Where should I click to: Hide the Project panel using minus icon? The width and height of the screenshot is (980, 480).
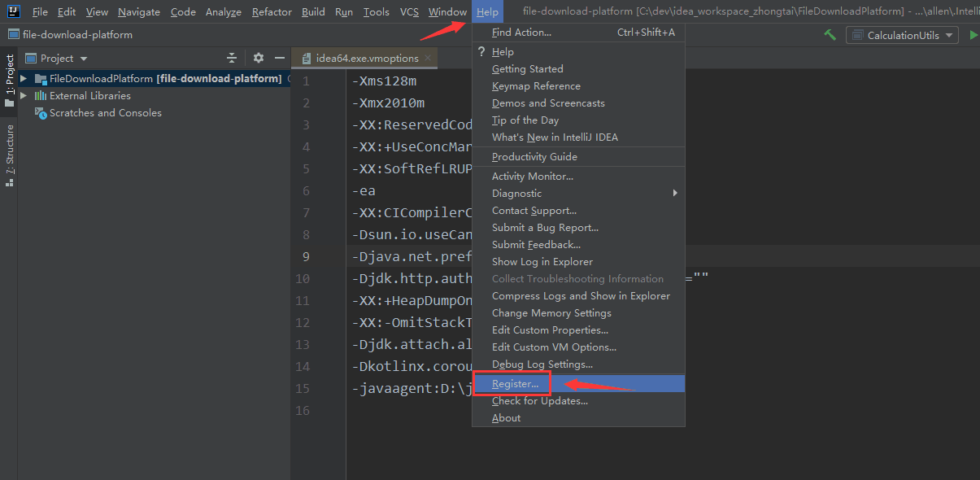280,58
